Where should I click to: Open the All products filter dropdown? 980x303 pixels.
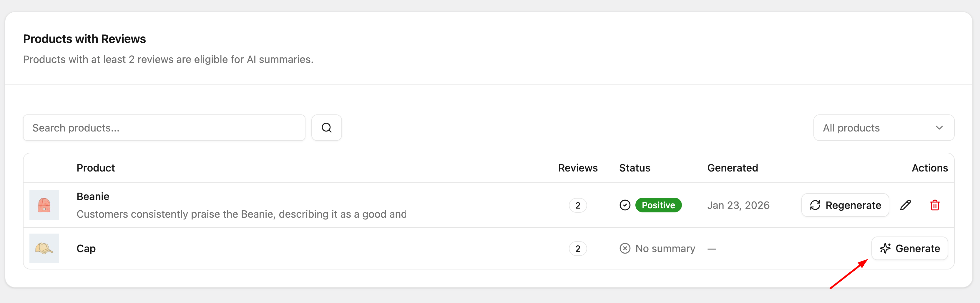[x=883, y=128]
